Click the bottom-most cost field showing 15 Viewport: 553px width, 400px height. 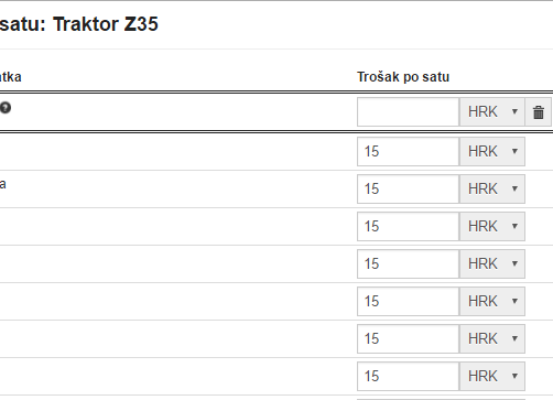(x=408, y=376)
